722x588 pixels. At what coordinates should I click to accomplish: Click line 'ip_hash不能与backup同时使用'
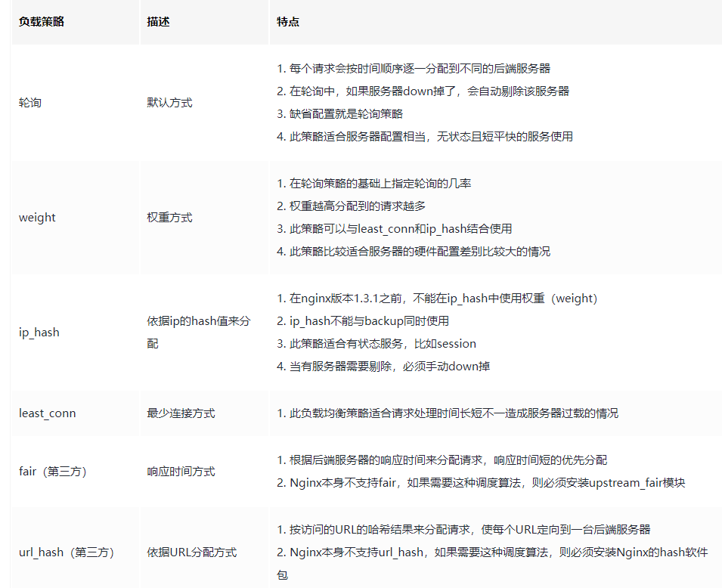point(363,321)
